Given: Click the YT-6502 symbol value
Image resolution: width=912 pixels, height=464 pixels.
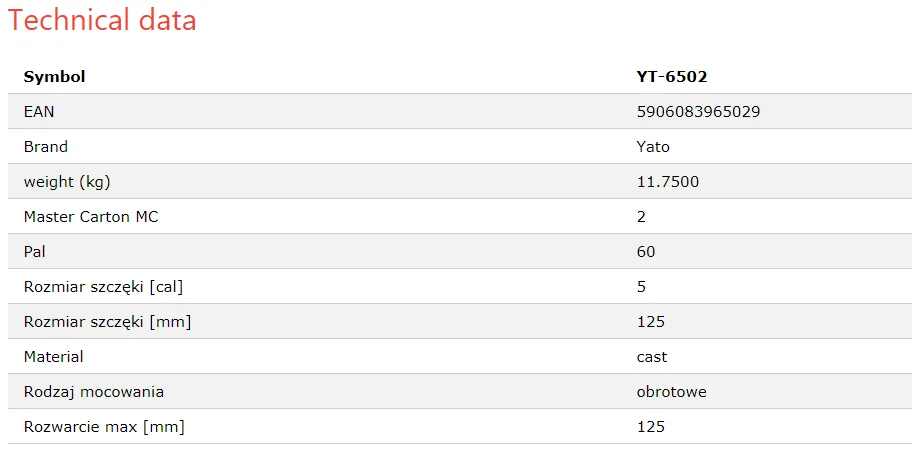Looking at the screenshot, I should click(x=672, y=77).
